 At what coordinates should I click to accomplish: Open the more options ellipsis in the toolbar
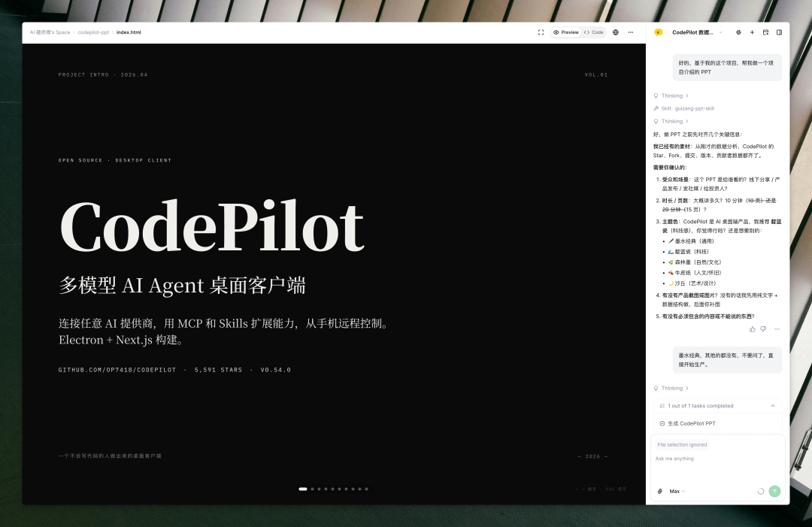coord(631,32)
